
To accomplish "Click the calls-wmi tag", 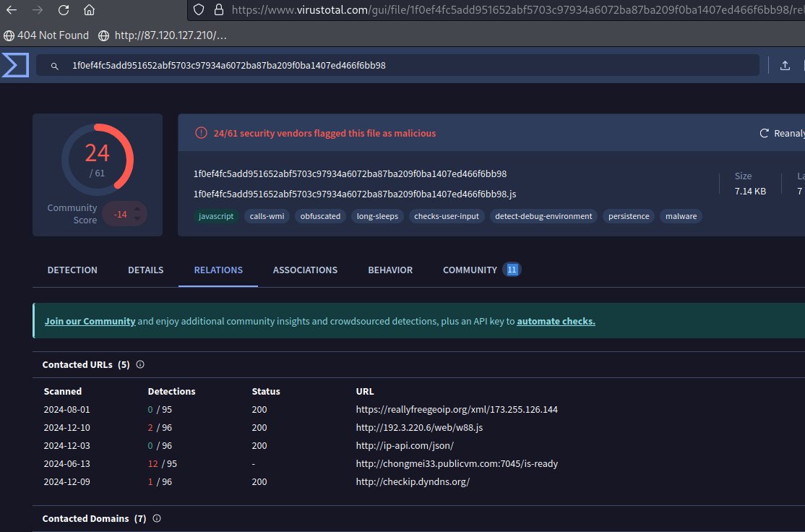I will pos(267,216).
